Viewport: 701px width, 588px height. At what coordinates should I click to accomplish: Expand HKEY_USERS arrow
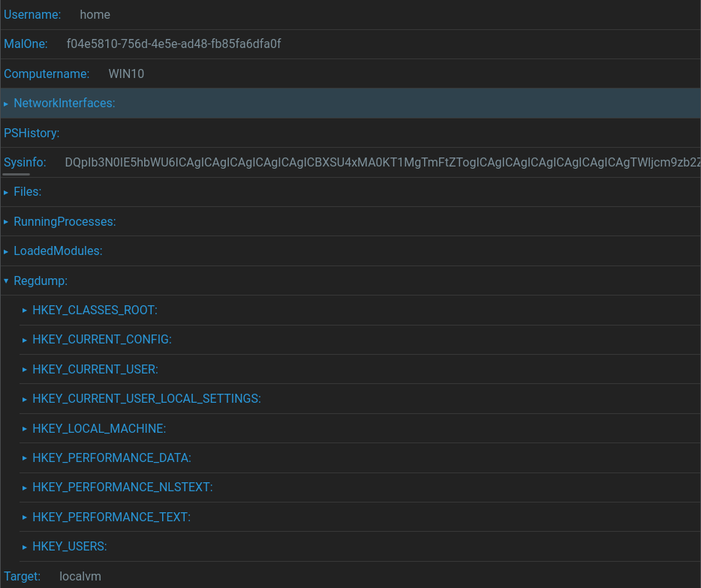(25, 547)
